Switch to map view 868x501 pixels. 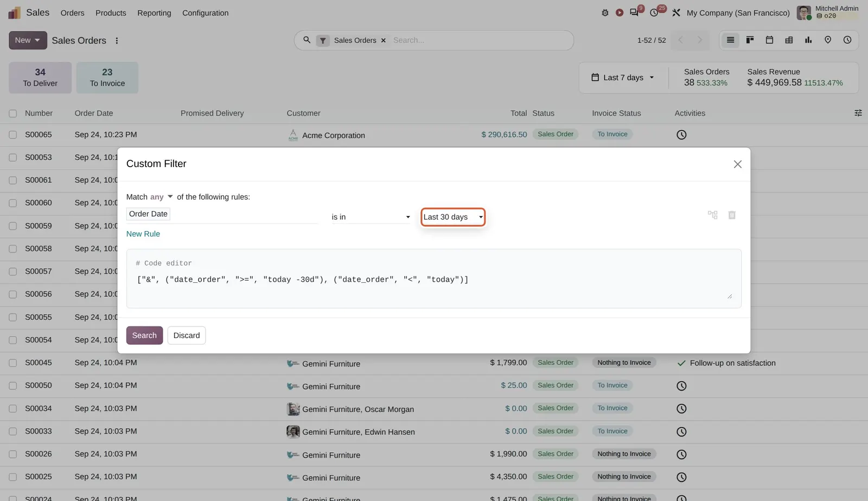[828, 40]
